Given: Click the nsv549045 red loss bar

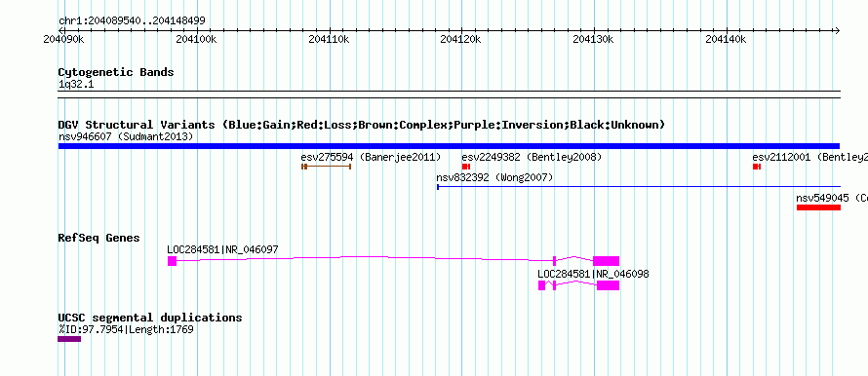Looking at the screenshot, I should (818, 207).
